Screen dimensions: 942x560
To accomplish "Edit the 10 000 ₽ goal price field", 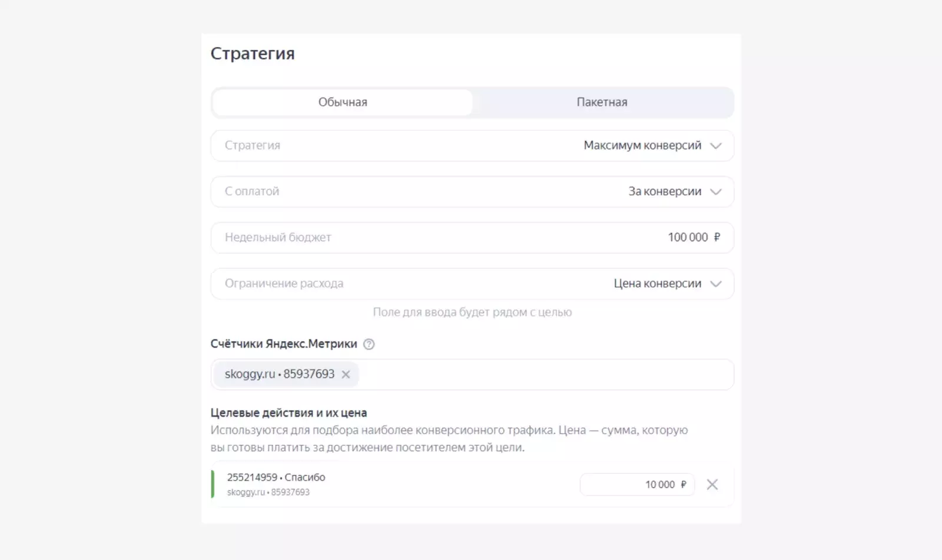I will [638, 485].
